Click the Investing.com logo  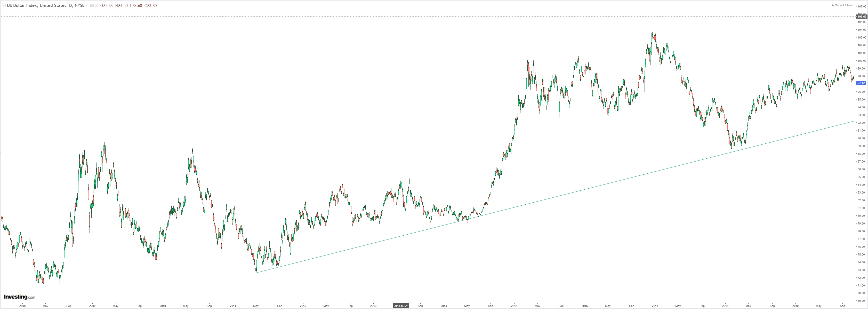[19, 297]
